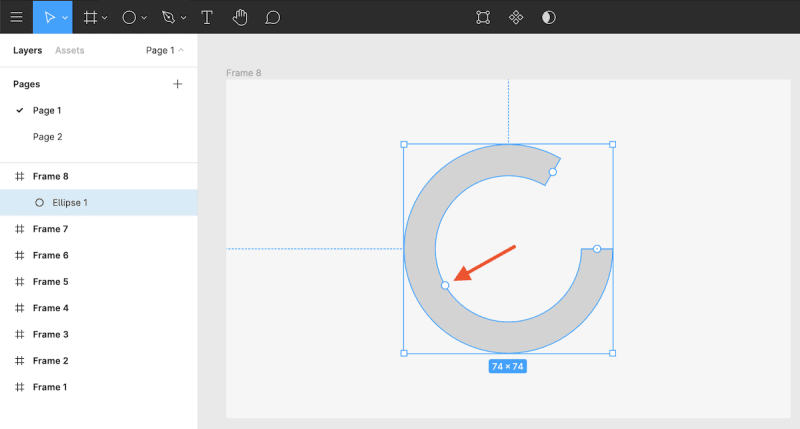This screenshot has width=800, height=429.
Task: Click the Pages section header
Action: coord(27,84)
